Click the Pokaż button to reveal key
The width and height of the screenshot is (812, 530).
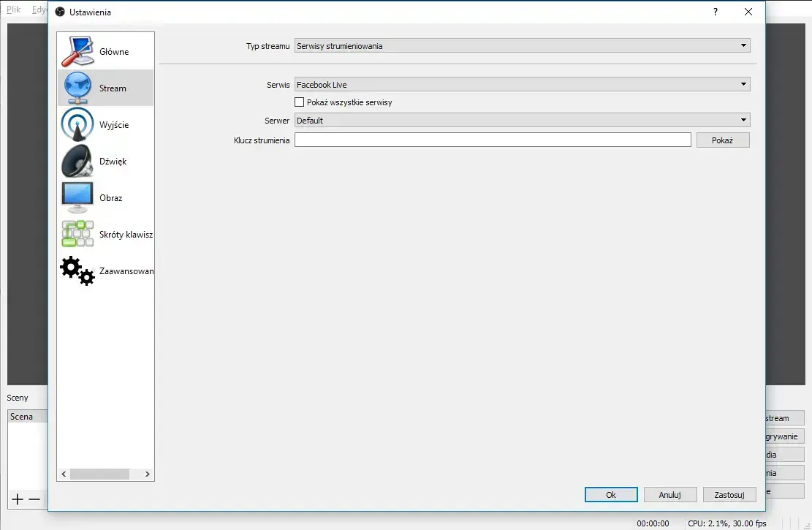tap(721, 140)
